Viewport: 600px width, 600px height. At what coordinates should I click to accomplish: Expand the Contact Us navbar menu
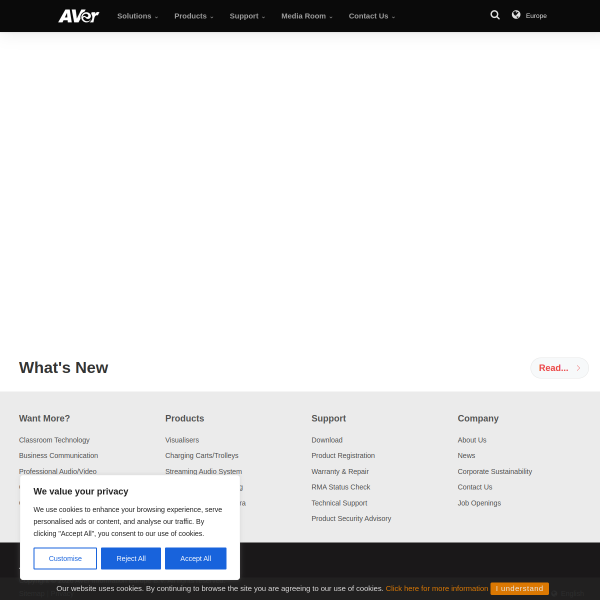372,16
